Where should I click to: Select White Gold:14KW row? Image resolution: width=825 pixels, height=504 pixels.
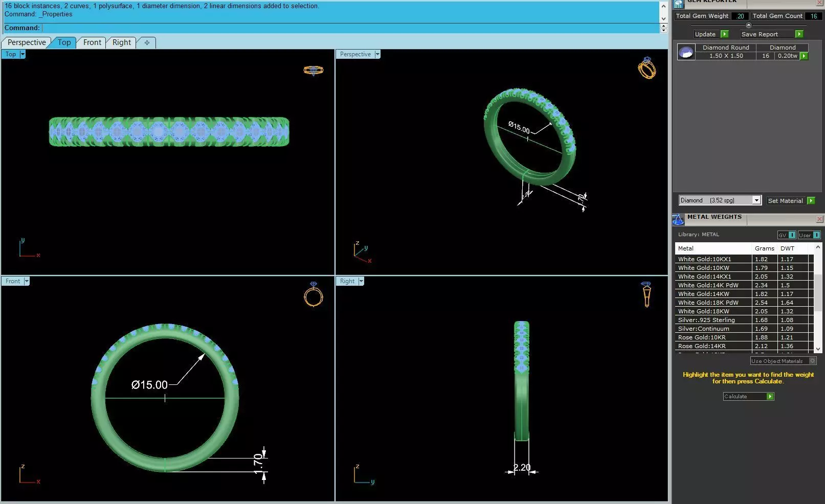[x=744, y=294]
